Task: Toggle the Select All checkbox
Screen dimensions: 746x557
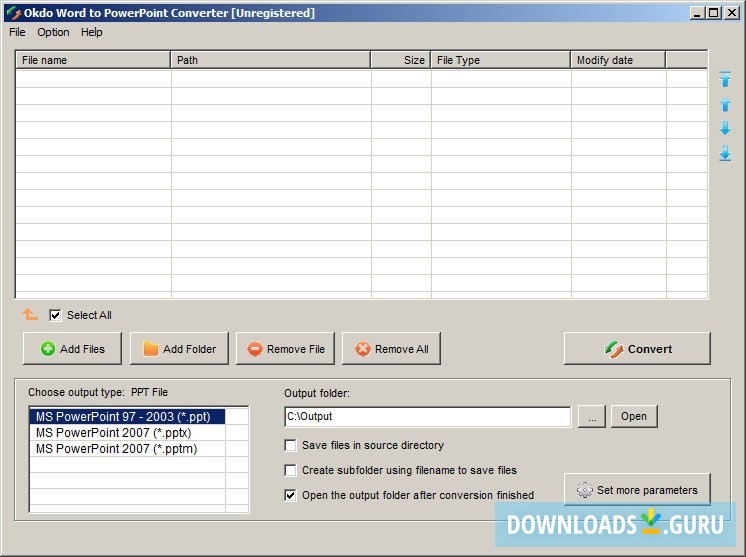Action: 55,315
